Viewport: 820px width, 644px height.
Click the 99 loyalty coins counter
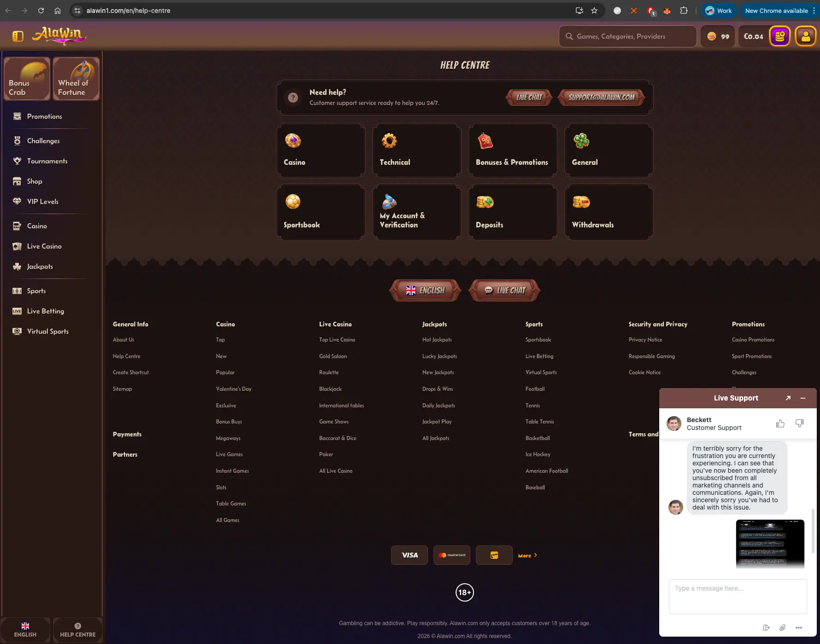coord(718,36)
